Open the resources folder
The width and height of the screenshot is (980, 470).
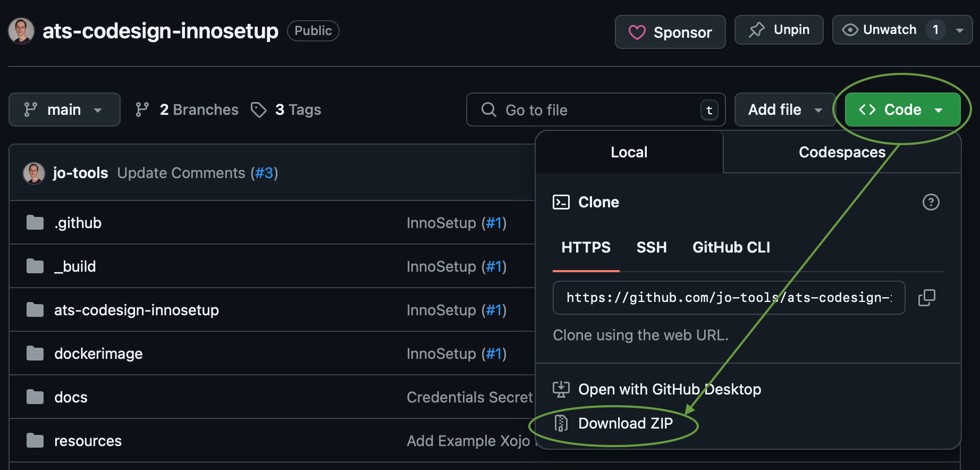[88, 441]
